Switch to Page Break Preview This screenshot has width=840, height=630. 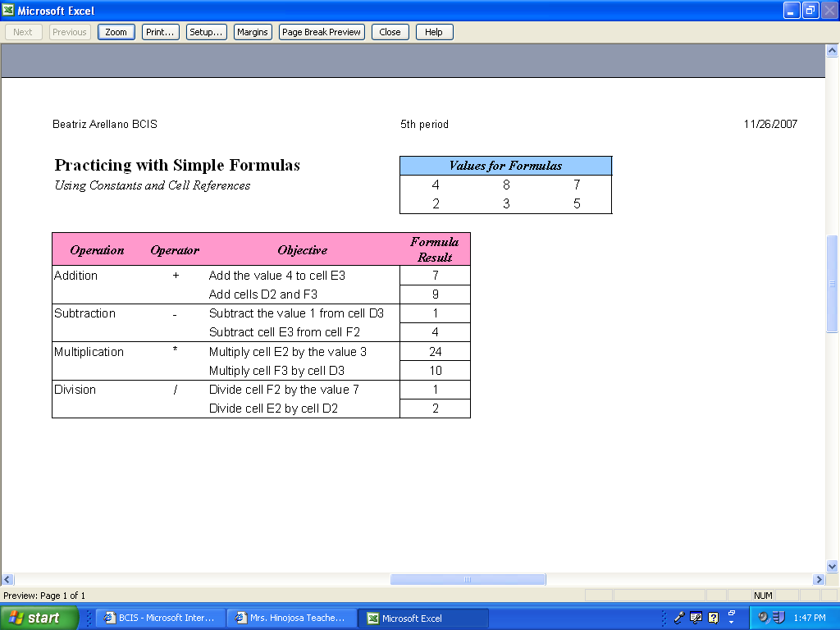322,32
